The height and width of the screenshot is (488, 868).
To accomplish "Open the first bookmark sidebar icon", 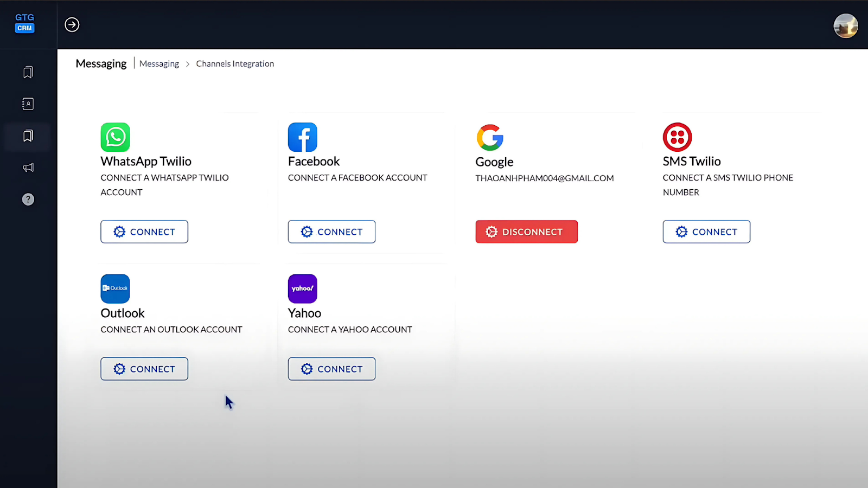I will click(x=28, y=72).
